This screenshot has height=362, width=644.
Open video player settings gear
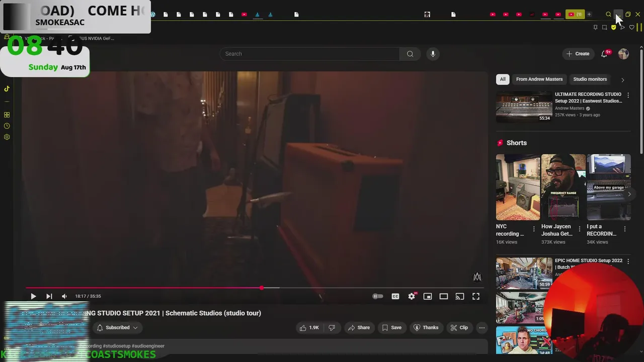tap(412, 296)
